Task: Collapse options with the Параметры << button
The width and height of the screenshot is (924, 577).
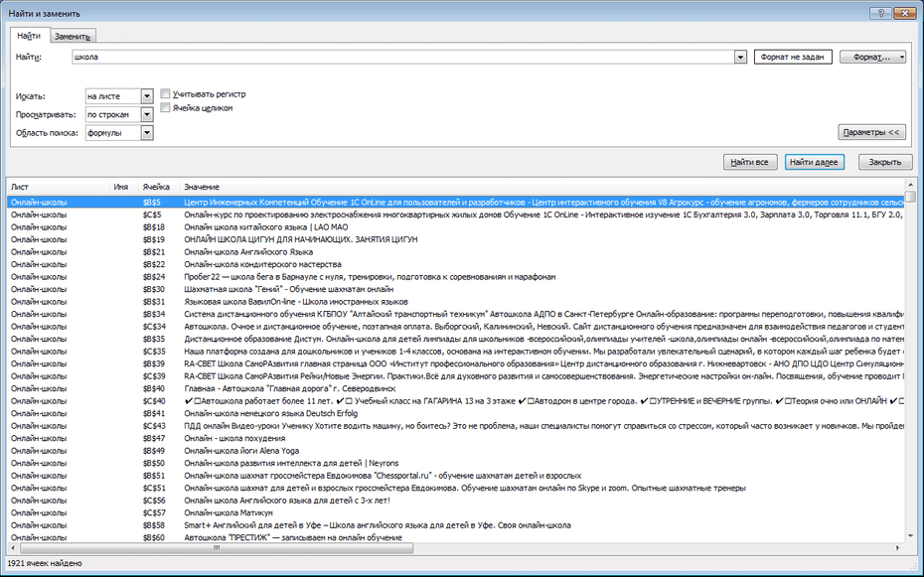Action: pyautogui.click(x=871, y=132)
